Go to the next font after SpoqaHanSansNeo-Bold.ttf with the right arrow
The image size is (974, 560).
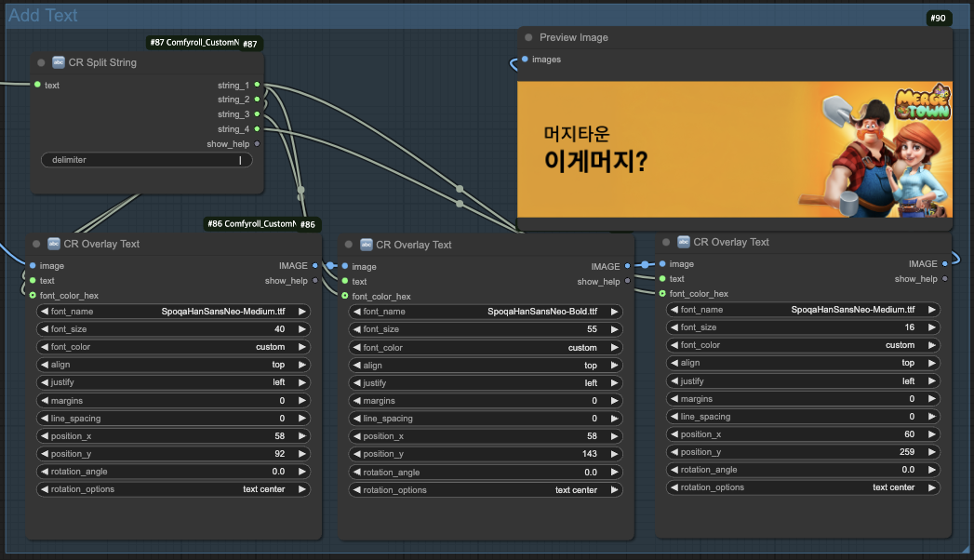[x=614, y=312]
